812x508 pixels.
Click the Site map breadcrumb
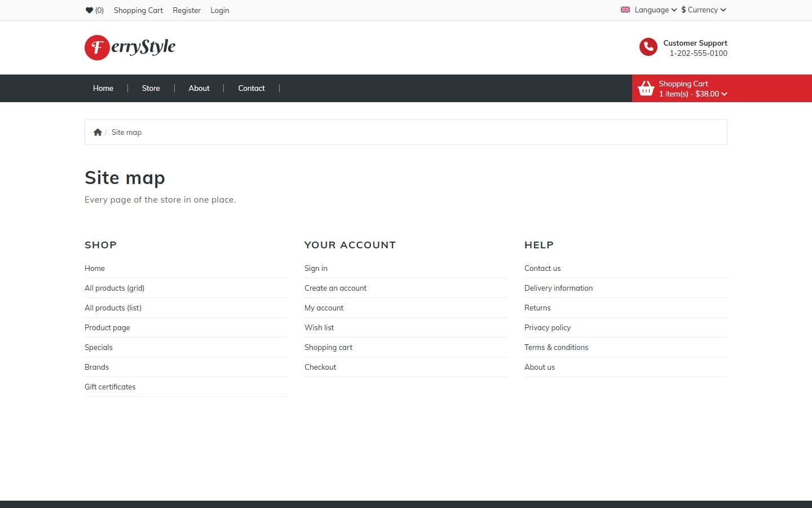click(x=126, y=132)
